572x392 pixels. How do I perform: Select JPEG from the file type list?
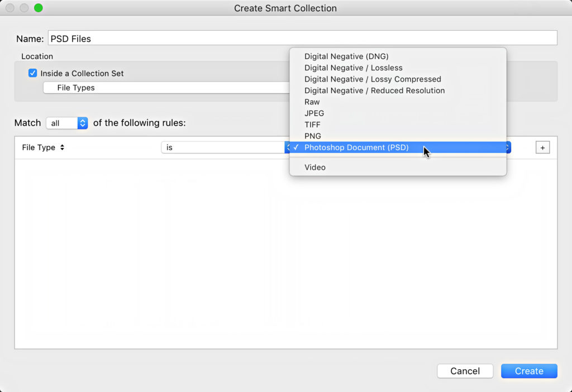(x=314, y=113)
